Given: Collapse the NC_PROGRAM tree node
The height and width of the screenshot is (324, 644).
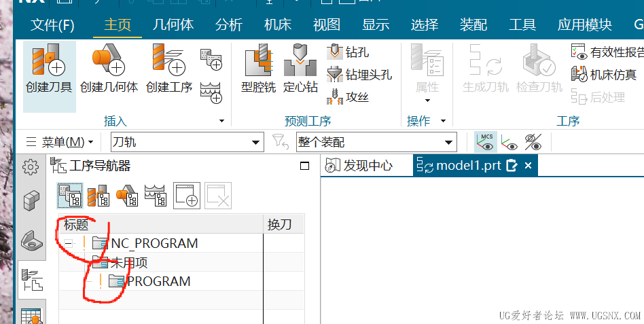Looking at the screenshot, I should (x=69, y=244).
